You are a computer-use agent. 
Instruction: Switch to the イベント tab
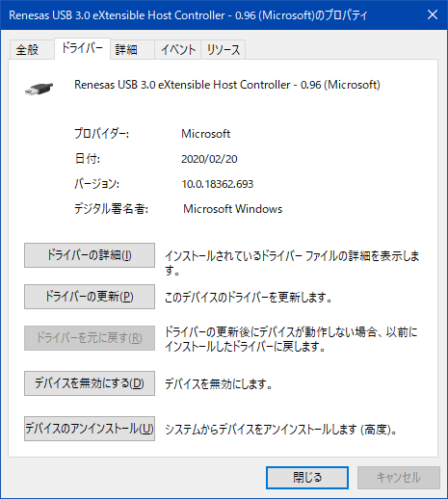point(178,49)
